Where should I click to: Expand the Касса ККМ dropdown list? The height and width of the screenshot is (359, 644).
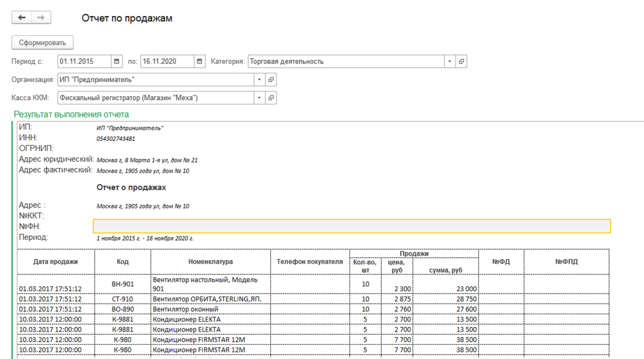(259, 98)
